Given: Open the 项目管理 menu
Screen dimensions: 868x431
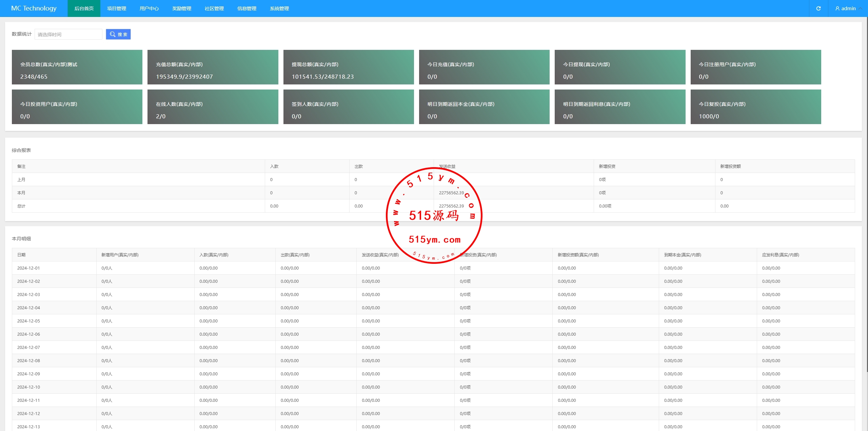Looking at the screenshot, I should coord(116,8).
